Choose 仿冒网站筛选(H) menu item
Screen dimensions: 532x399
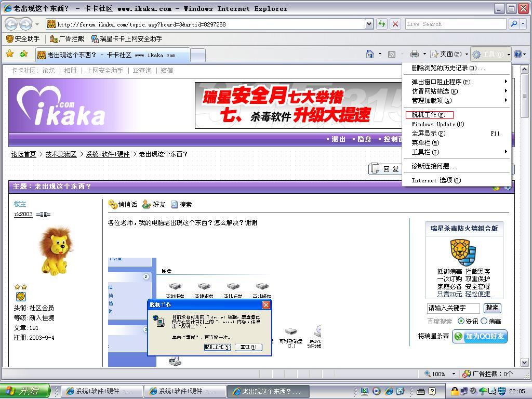[457, 91]
